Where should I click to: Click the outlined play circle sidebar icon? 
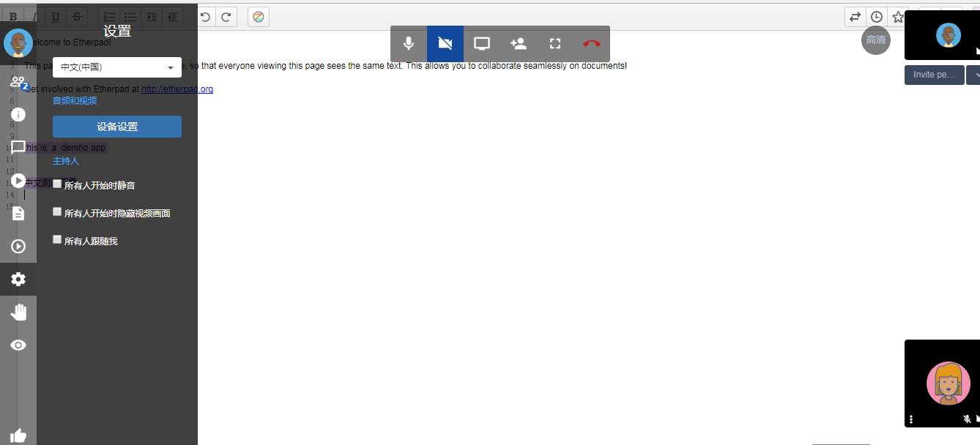18,247
